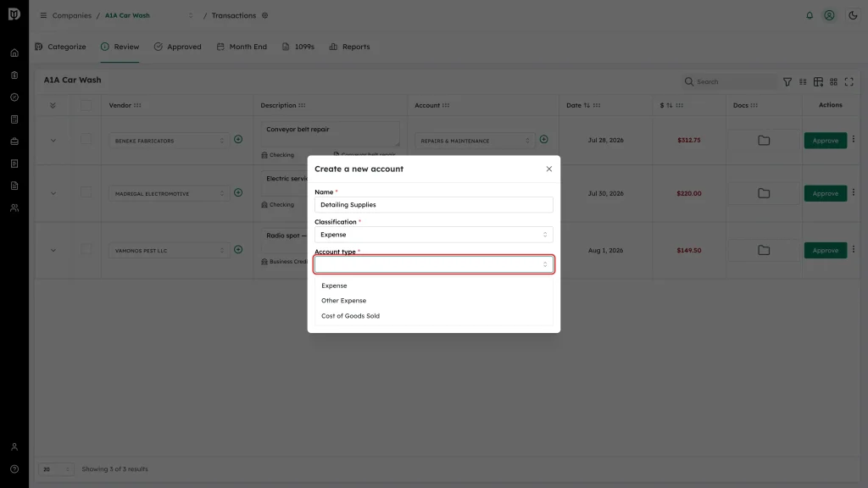Screen dimensions: 868x488
Task: Open the team members sidebar icon
Action: [x=14, y=208]
